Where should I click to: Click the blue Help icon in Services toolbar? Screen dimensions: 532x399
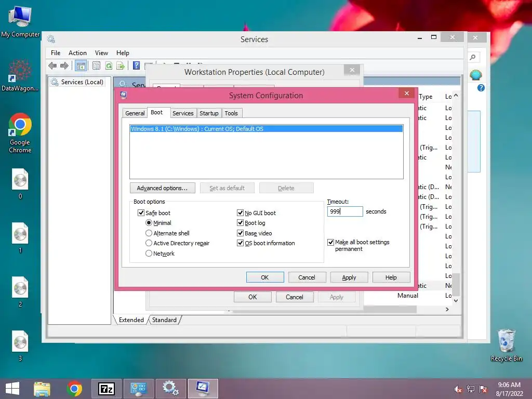(x=136, y=65)
